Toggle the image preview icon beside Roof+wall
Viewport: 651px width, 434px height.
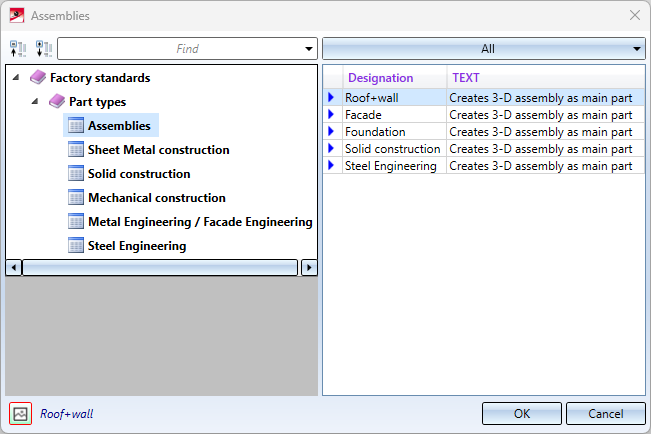click(x=20, y=414)
